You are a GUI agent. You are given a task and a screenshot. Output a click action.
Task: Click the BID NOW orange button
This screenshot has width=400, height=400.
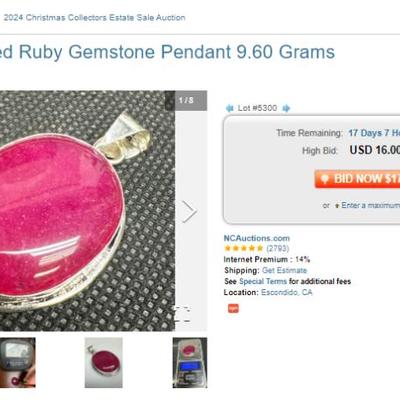pos(357,179)
